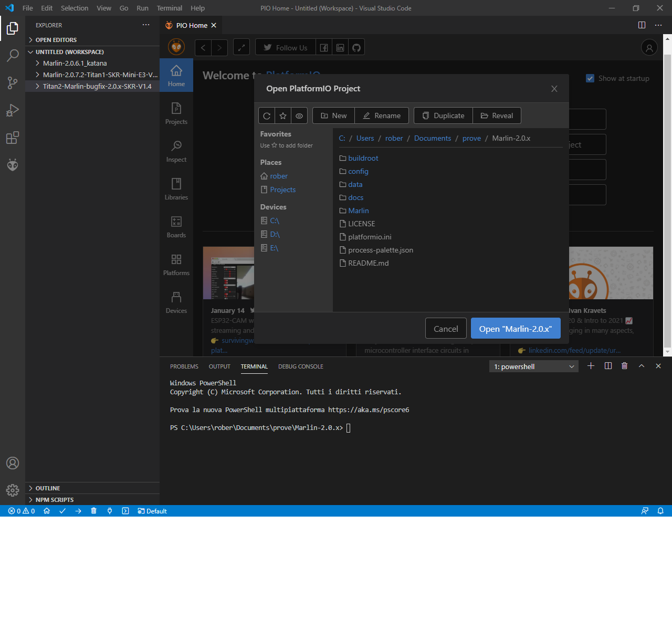This screenshot has height=630, width=672.
Task: Close the Open PlatformIO Project dialog
Action: (554, 89)
